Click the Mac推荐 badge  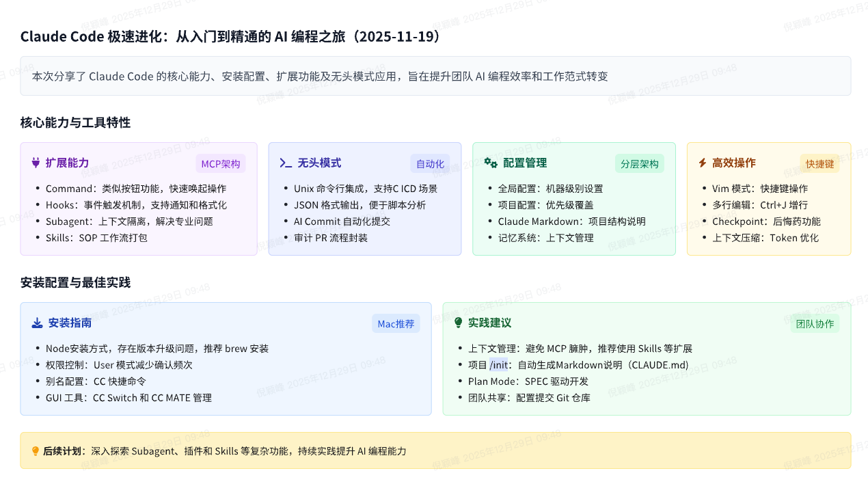click(x=396, y=324)
